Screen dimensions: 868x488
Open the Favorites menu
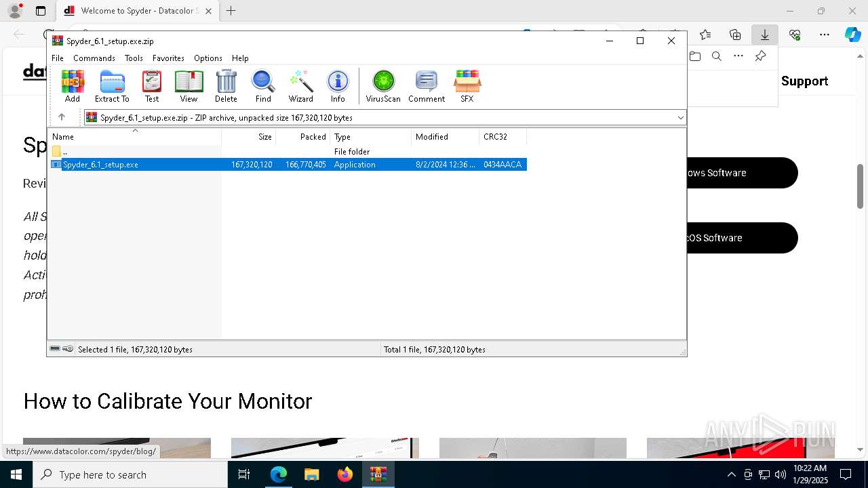pos(168,58)
